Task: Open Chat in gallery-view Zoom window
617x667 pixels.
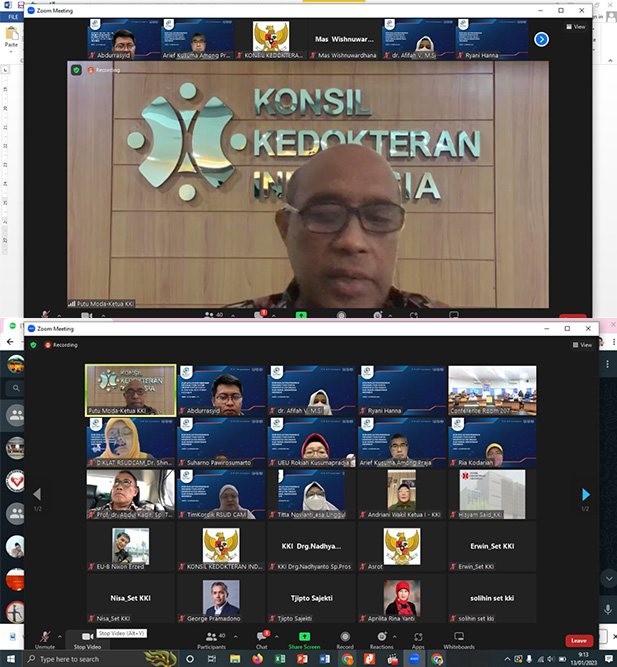Action: 262,640
